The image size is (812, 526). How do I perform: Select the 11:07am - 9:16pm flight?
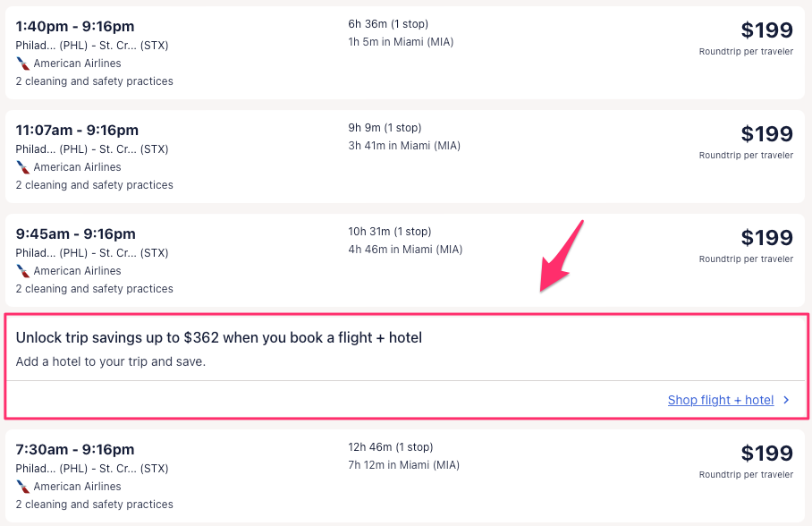click(x=77, y=131)
